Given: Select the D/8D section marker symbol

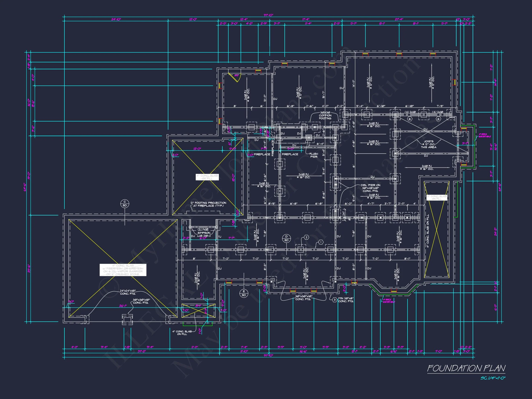Looking at the screenshot, I should [x=287, y=238].
